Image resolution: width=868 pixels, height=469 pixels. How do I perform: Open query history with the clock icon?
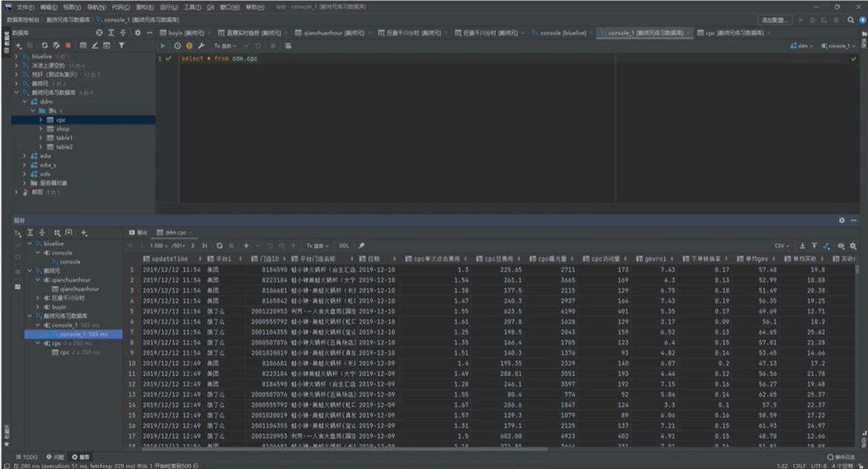[x=177, y=46]
